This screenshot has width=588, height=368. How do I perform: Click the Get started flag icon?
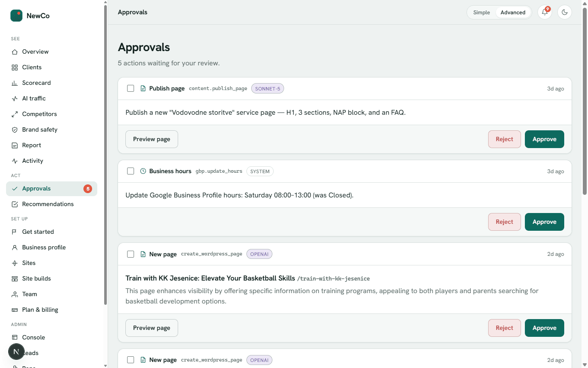pyautogui.click(x=15, y=232)
